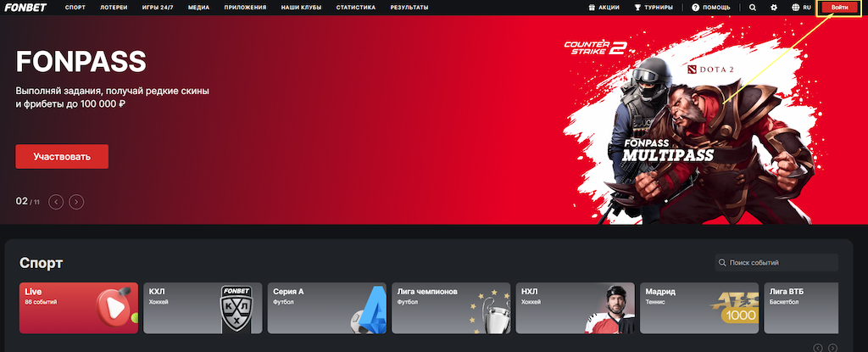Open the search magnifier icon in header

(x=753, y=7)
